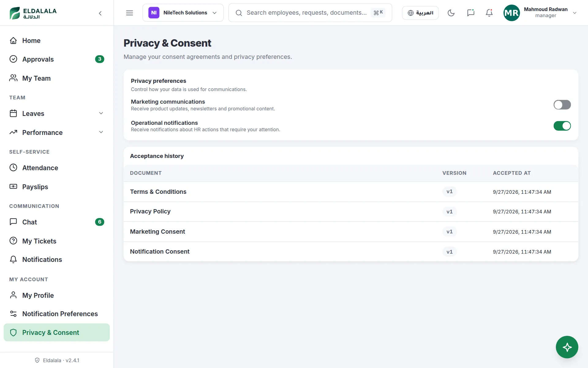588x368 pixels.
Task: Click the Privacy Policy document row
Action: pyautogui.click(x=351, y=212)
